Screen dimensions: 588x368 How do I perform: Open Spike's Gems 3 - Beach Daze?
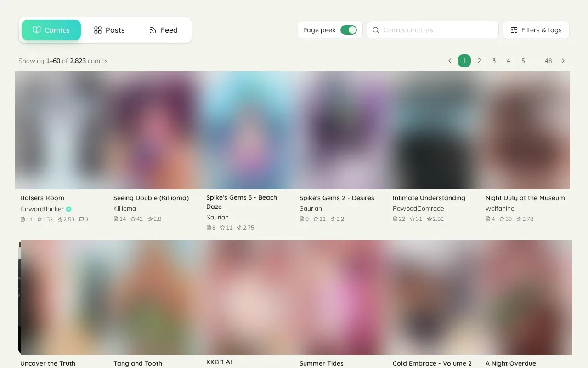[x=242, y=202]
